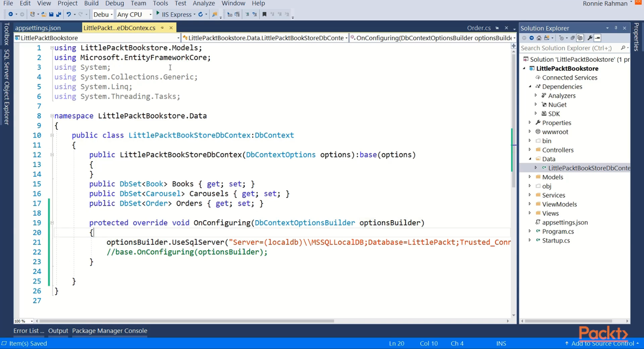Collapse the Data folder node
Viewport: 644px width, 349px height.
click(530, 159)
